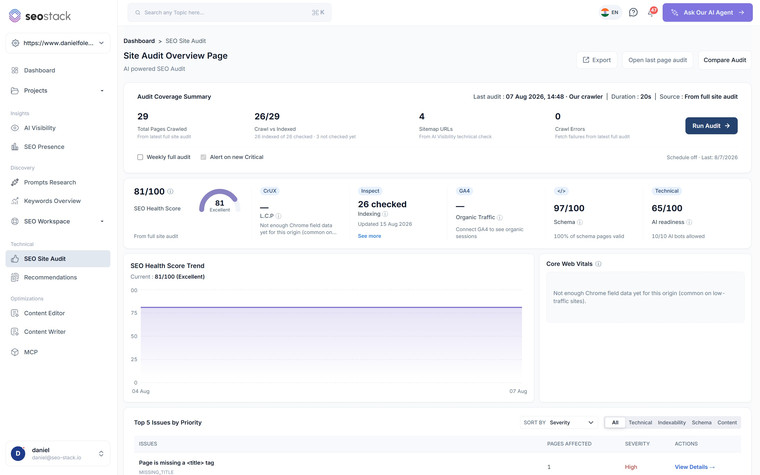Click info icon beside Core Web Vitals

pos(598,264)
